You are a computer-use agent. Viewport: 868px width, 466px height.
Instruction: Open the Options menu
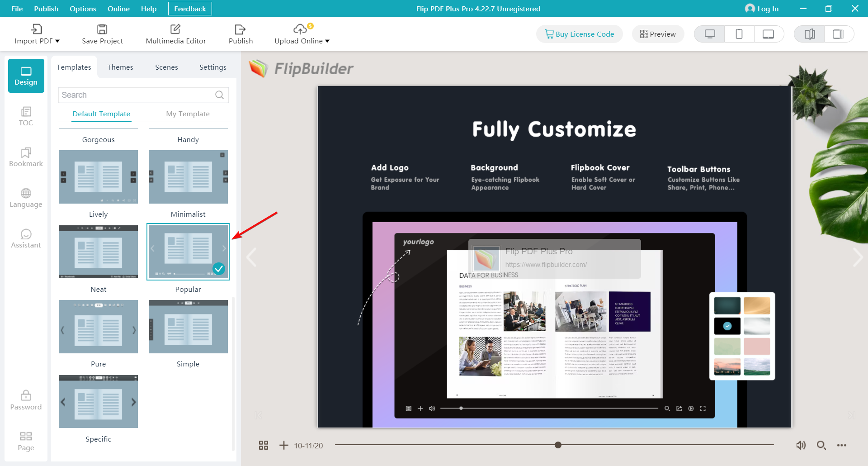point(83,9)
